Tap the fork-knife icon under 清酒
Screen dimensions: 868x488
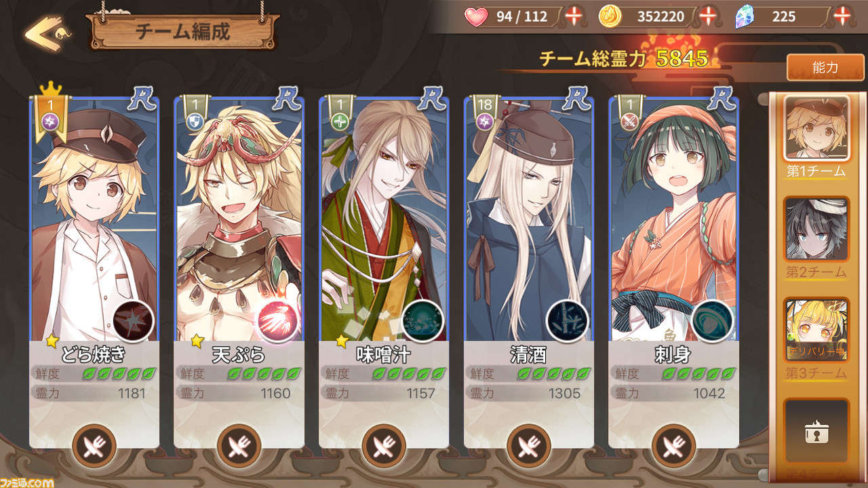point(528,446)
